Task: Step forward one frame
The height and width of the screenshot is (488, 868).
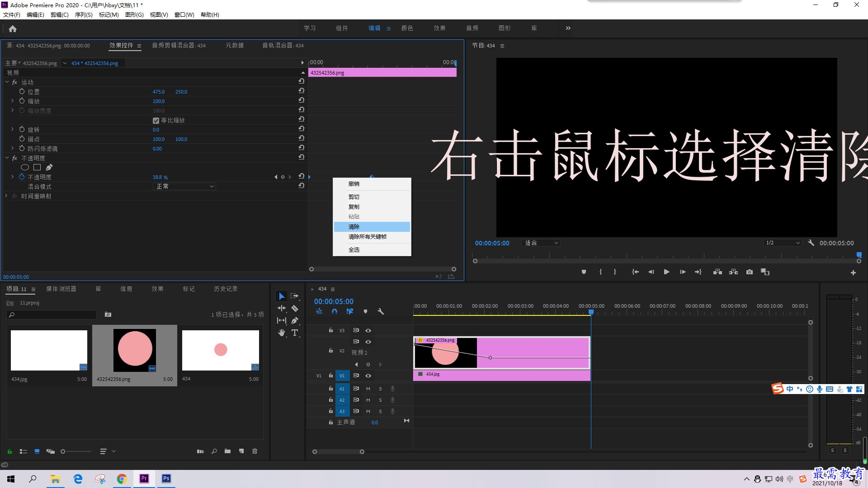Action: [683, 272]
